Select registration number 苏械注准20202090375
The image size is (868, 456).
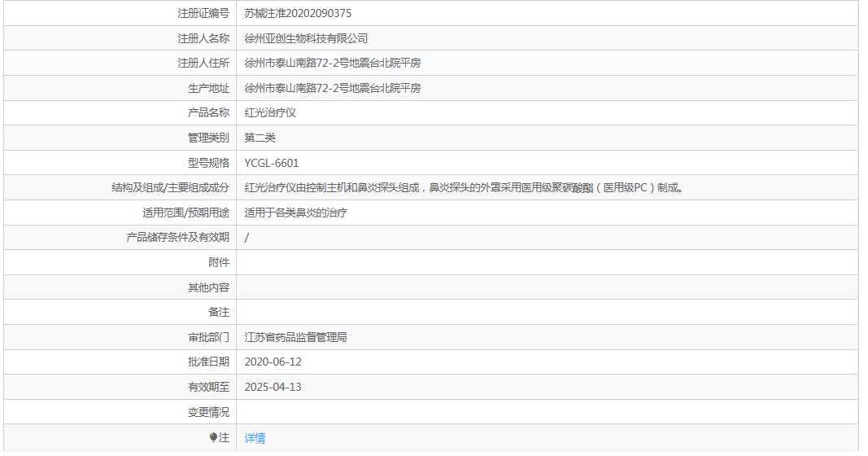point(298,13)
